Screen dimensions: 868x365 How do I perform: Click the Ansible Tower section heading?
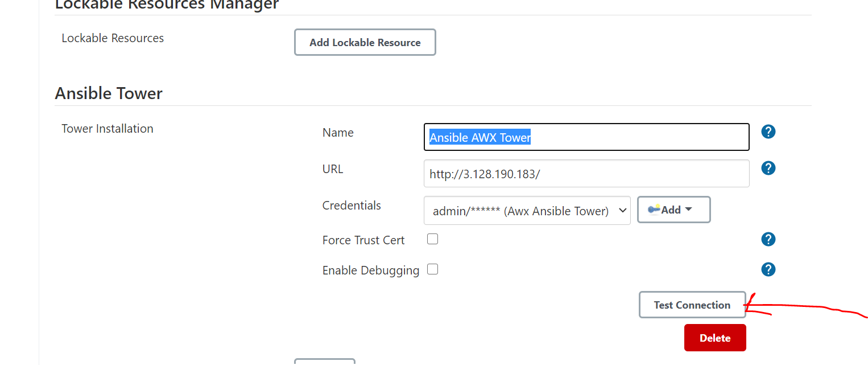[x=109, y=93]
